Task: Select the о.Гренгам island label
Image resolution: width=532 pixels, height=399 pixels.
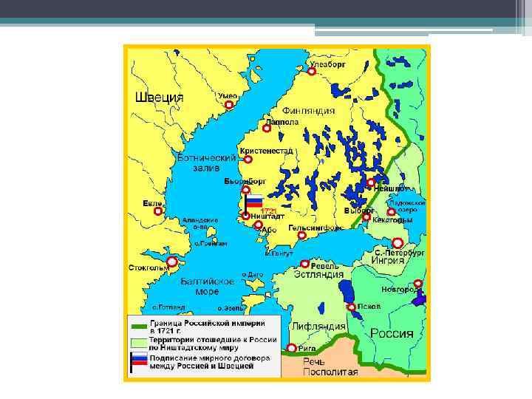Action: [211, 243]
